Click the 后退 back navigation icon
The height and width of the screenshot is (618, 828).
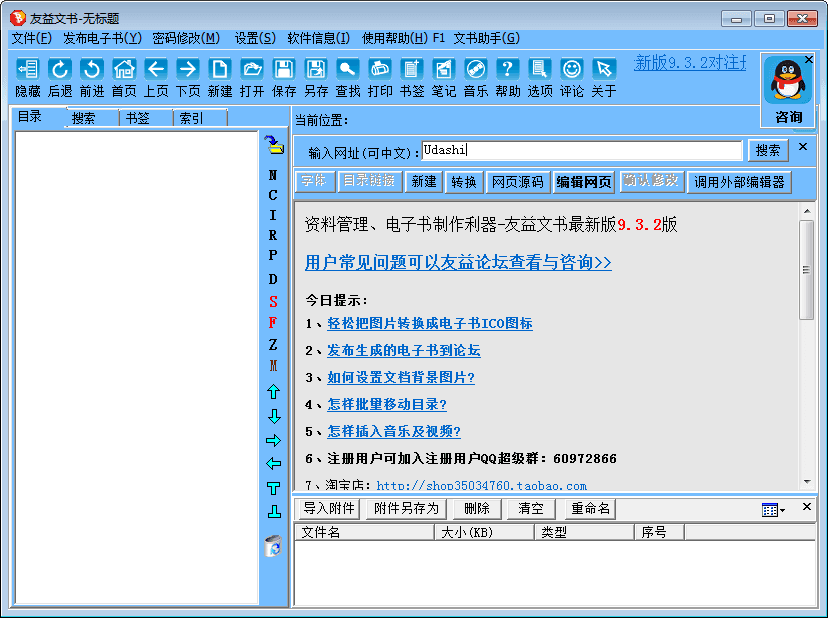coord(60,69)
